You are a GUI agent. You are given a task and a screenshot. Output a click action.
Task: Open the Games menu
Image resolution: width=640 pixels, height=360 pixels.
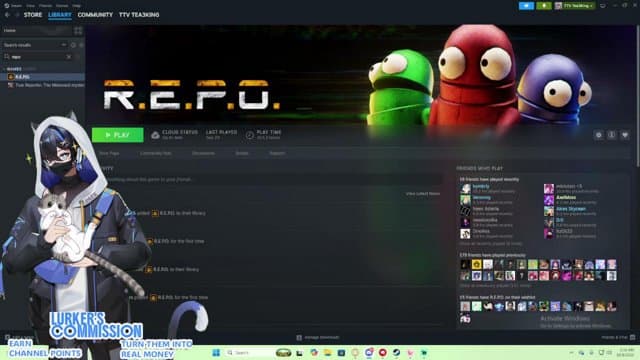pos(62,6)
